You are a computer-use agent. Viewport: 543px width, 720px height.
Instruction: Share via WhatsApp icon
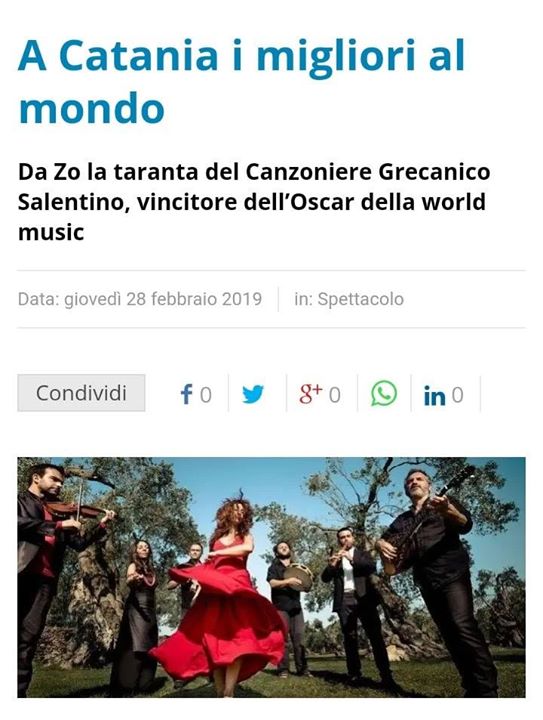click(384, 394)
